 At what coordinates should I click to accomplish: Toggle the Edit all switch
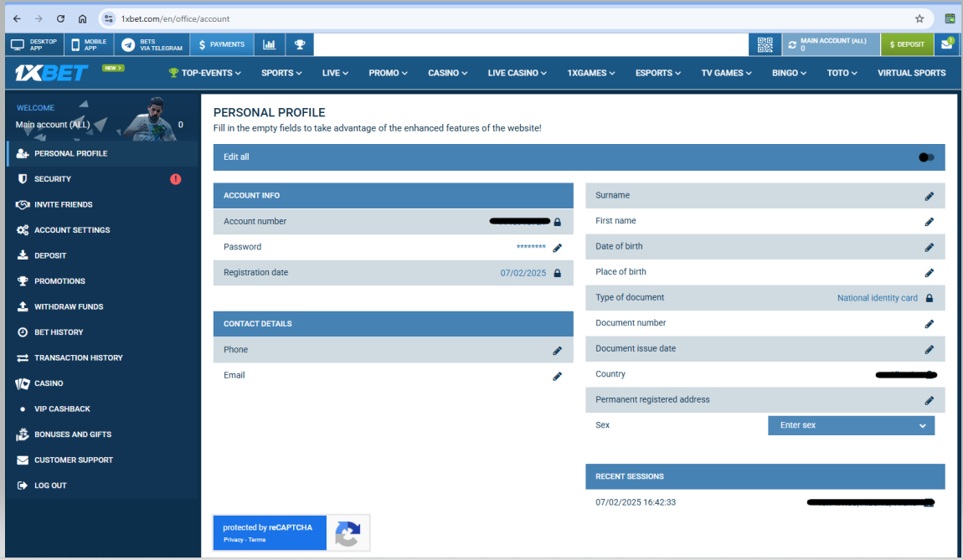925,157
